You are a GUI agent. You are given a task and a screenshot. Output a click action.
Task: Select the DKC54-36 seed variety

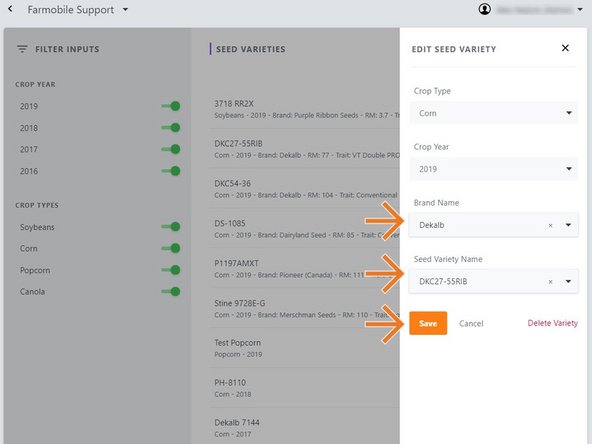304,189
